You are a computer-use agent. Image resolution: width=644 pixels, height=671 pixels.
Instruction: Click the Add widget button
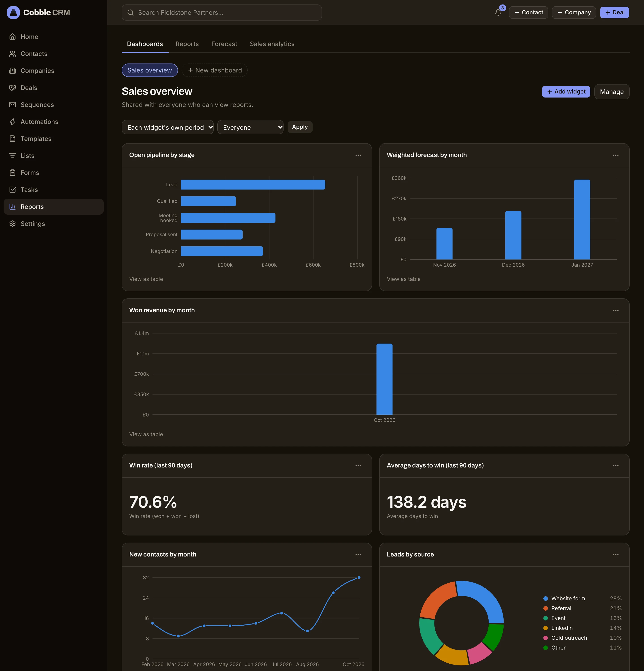pos(566,92)
